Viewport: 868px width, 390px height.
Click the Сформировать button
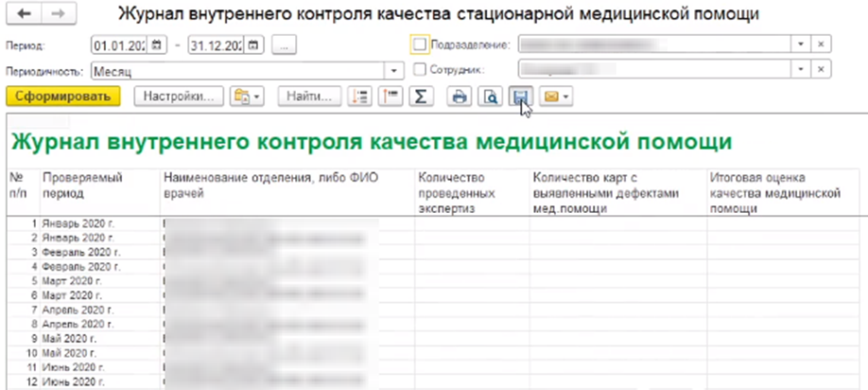(63, 97)
